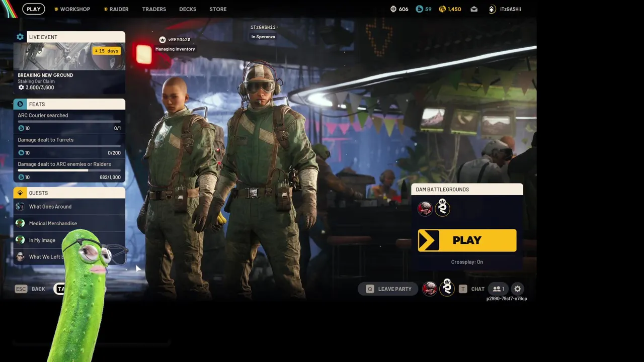Click the T key hint icon

(463, 289)
